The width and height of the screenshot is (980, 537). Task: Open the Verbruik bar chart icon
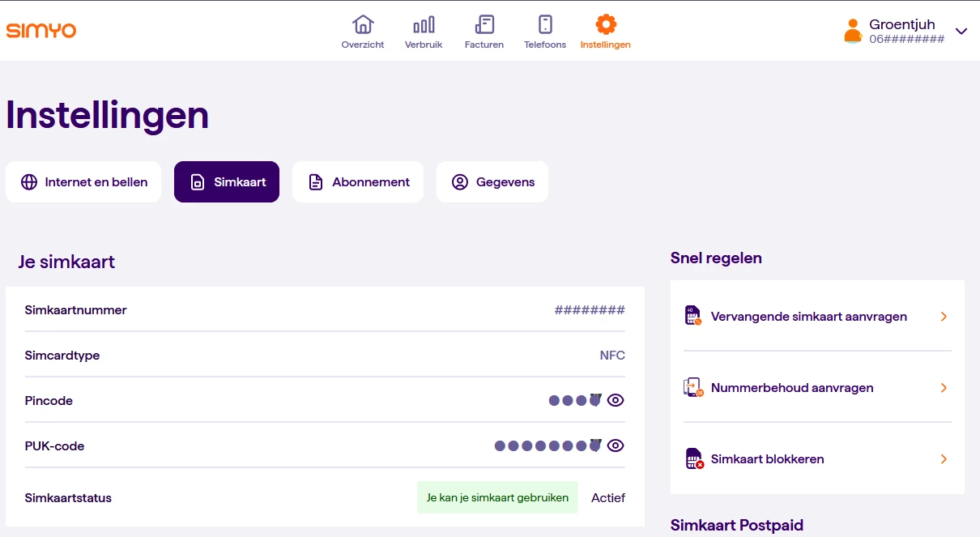click(x=424, y=23)
